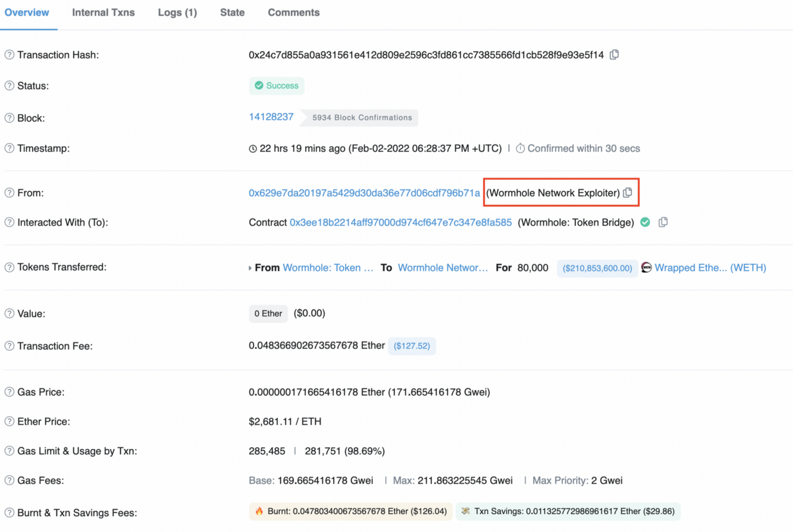Click the WETH token logo icon

point(646,268)
